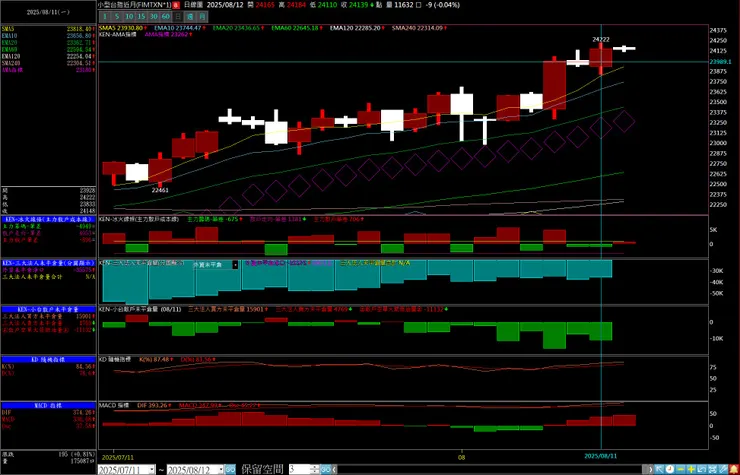Click the horizontal chart scrollbar track
The image size is (740, 475).
coord(492,469)
